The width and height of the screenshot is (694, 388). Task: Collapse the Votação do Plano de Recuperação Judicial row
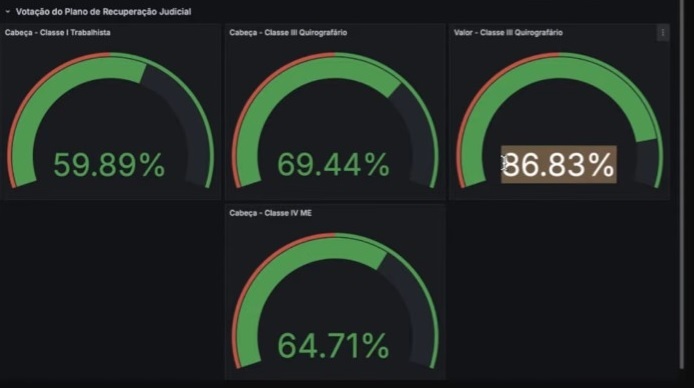coord(8,12)
